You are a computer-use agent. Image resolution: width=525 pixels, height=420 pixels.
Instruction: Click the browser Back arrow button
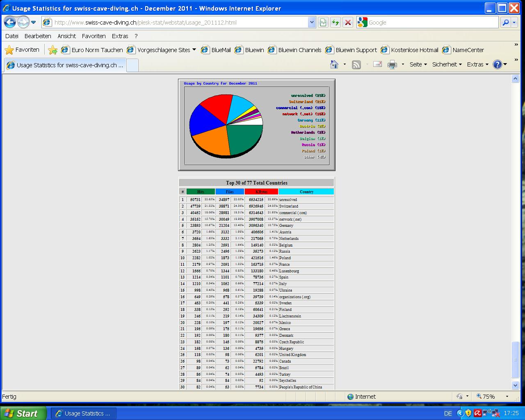[x=10, y=22]
